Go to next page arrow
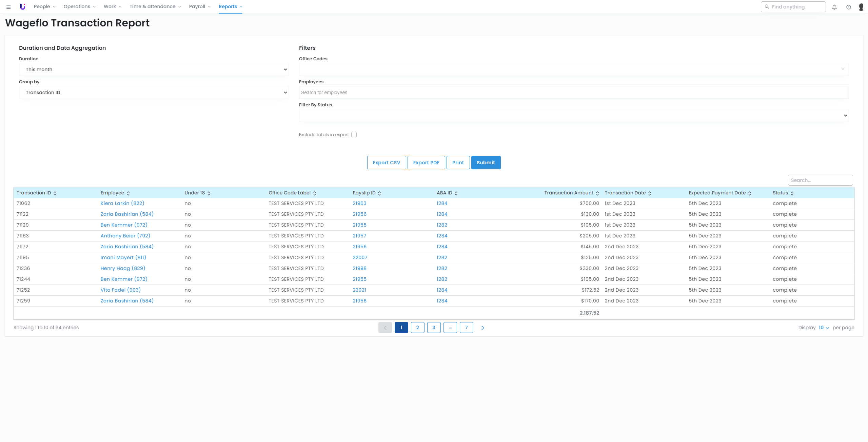Viewport: 868px width, 442px height. point(483,328)
